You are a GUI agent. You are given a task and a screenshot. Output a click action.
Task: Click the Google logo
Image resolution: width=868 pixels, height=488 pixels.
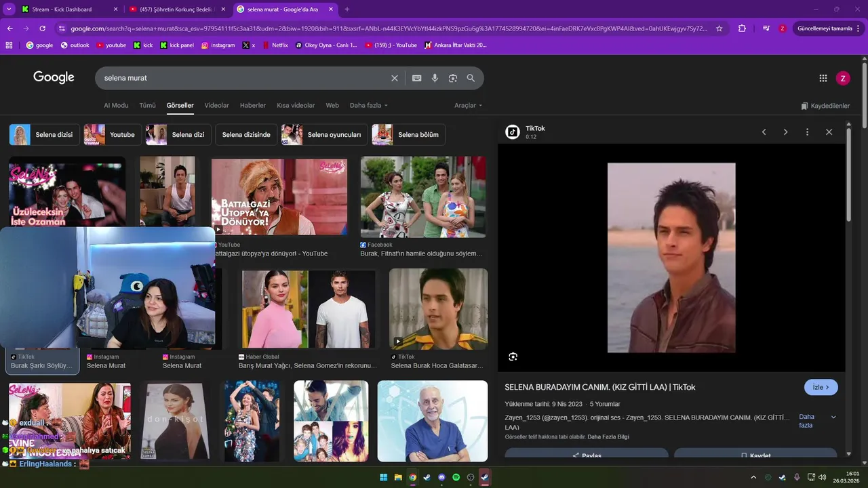(x=54, y=78)
